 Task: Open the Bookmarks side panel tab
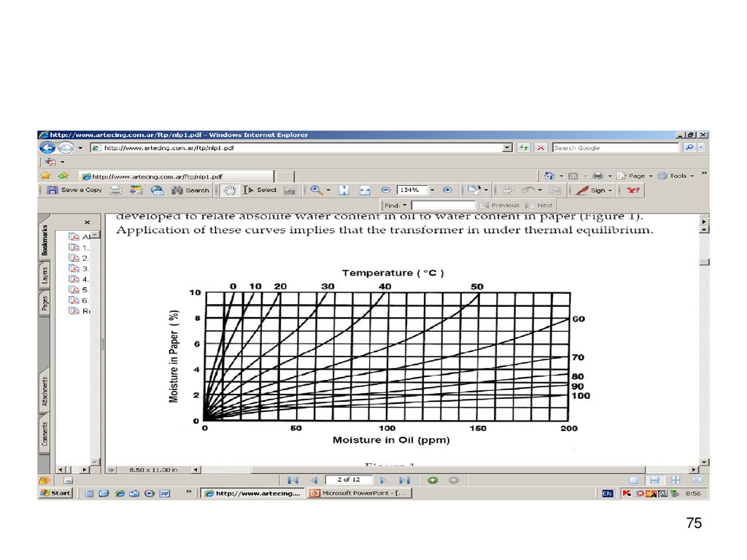coord(44,241)
